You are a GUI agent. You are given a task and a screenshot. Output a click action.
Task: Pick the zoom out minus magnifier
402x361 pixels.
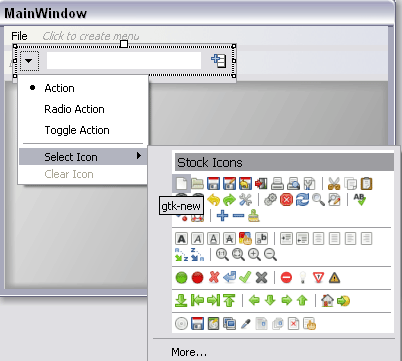tap(270, 255)
